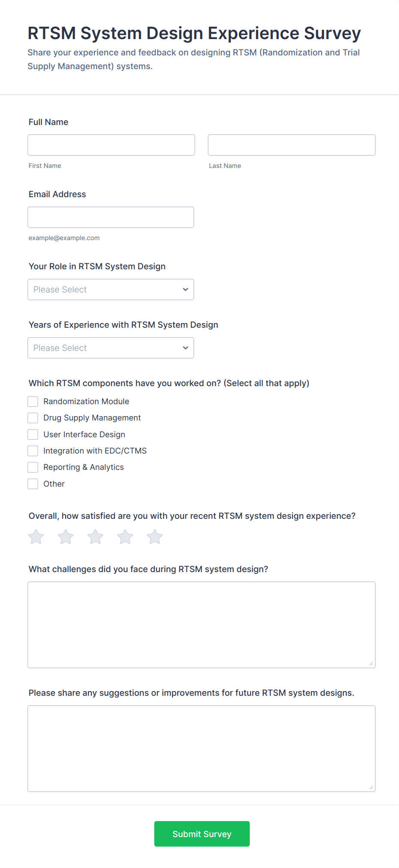Check Integration with EDC/CTMS
Screen dimensions: 399x868
(33, 451)
